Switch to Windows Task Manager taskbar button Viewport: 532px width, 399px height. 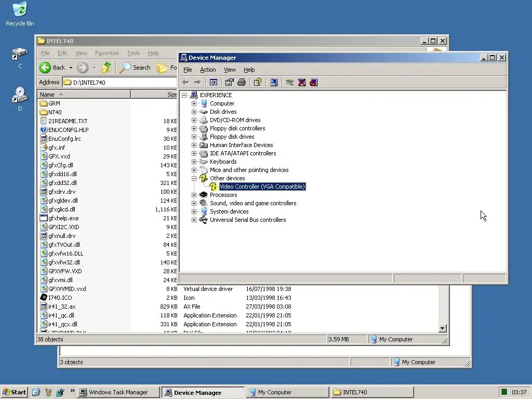click(x=118, y=392)
